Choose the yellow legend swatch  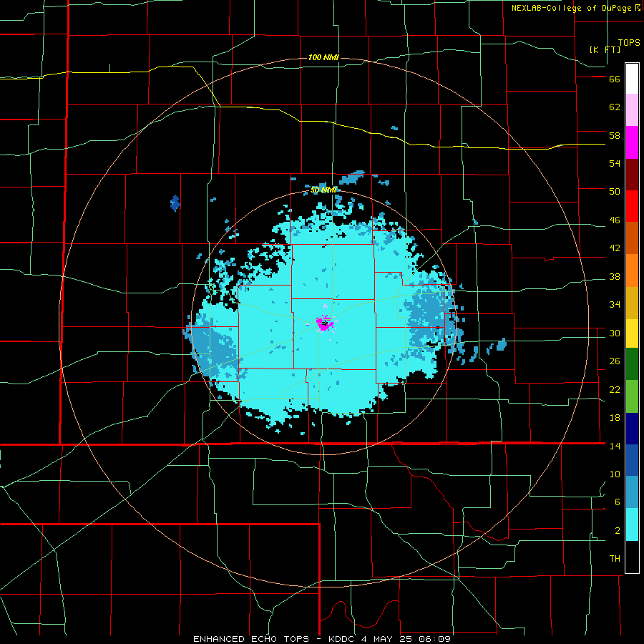point(632,333)
